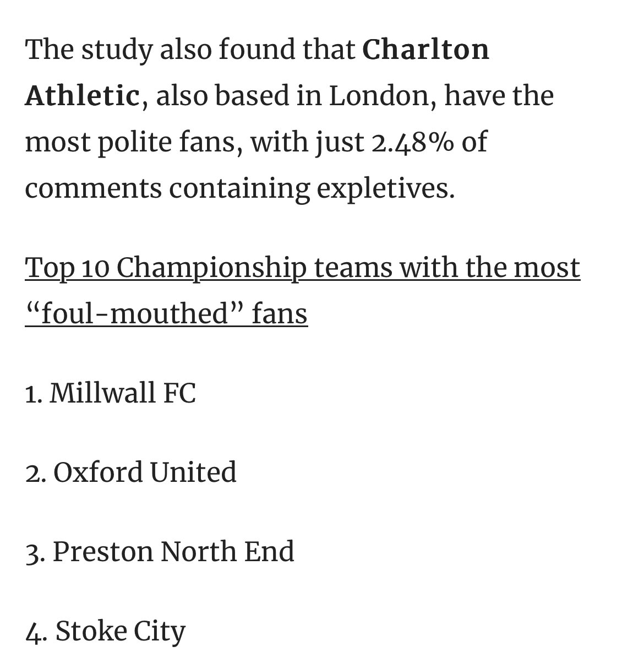This screenshot has height=668, width=644.
Task: Click the bold word Athletic
Action: point(83,96)
